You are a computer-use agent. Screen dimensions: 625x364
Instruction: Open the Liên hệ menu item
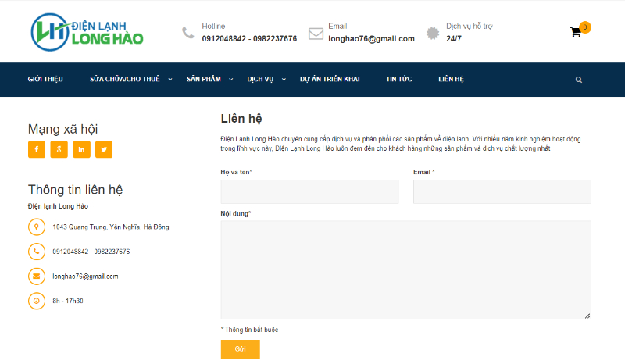click(x=452, y=79)
